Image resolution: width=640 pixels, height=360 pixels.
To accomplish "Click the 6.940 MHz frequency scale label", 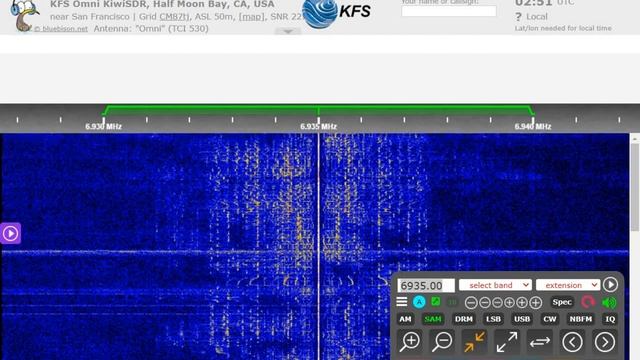I will [533, 127].
